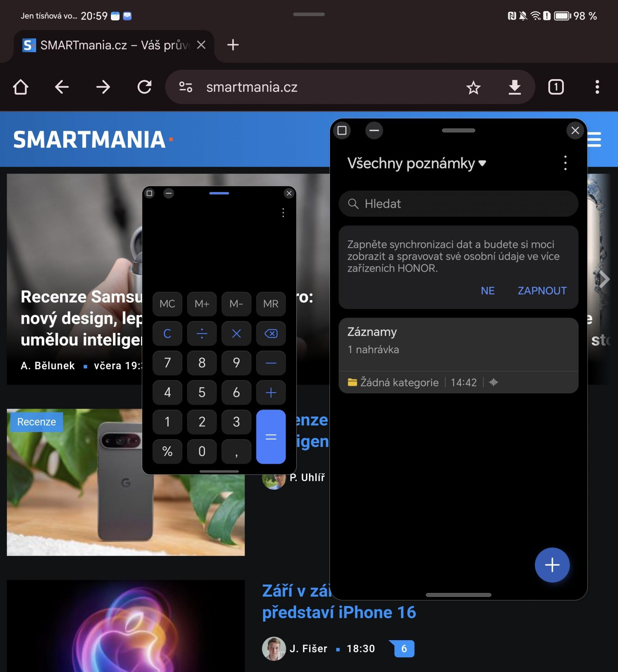The width and height of the screenshot is (618, 672).
Task: Open a new browser tab
Action: (233, 45)
